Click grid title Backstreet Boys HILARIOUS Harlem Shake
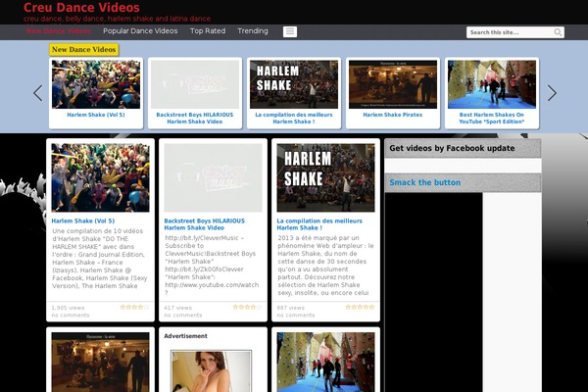 (x=205, y=224)
